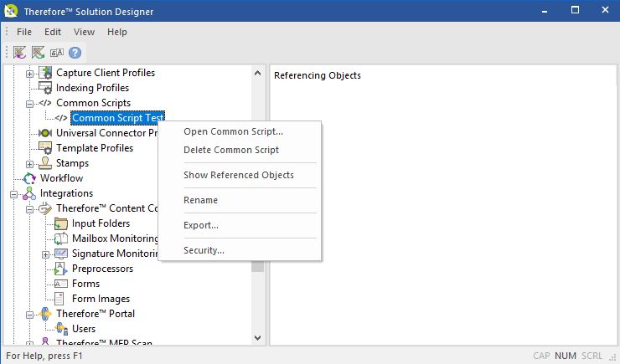620x364 pixels.
Task: Expand the Capture Client Profiles node
Action: [30, 73]
